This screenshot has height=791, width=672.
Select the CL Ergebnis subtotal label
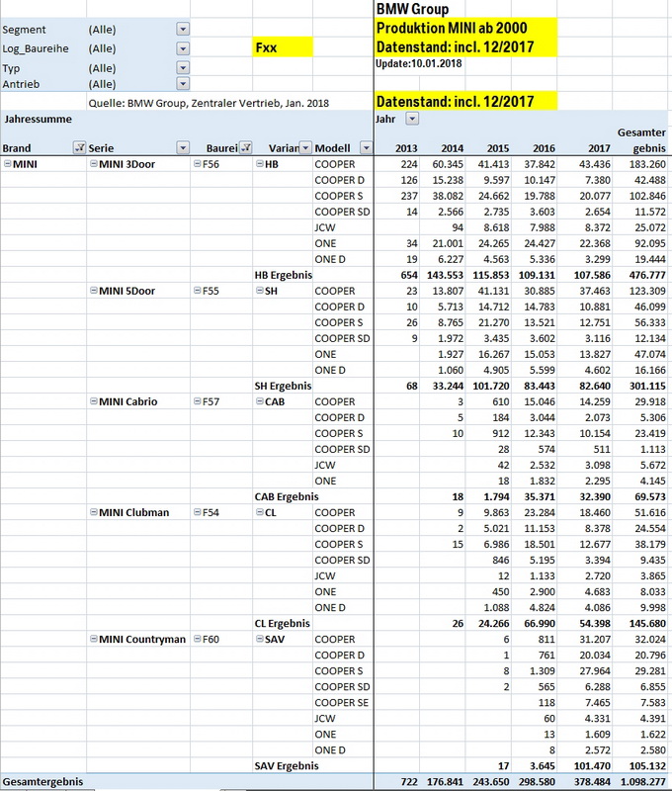[283, 624]
